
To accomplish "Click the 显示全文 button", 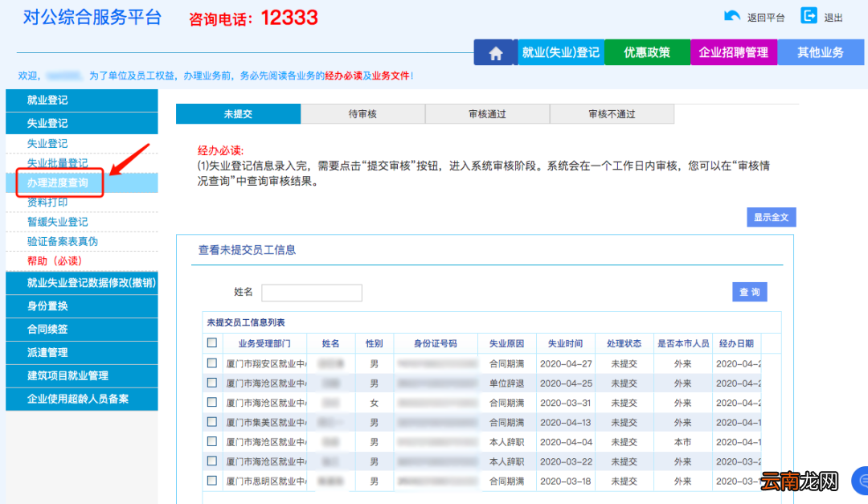I will (x=771, y=217).
